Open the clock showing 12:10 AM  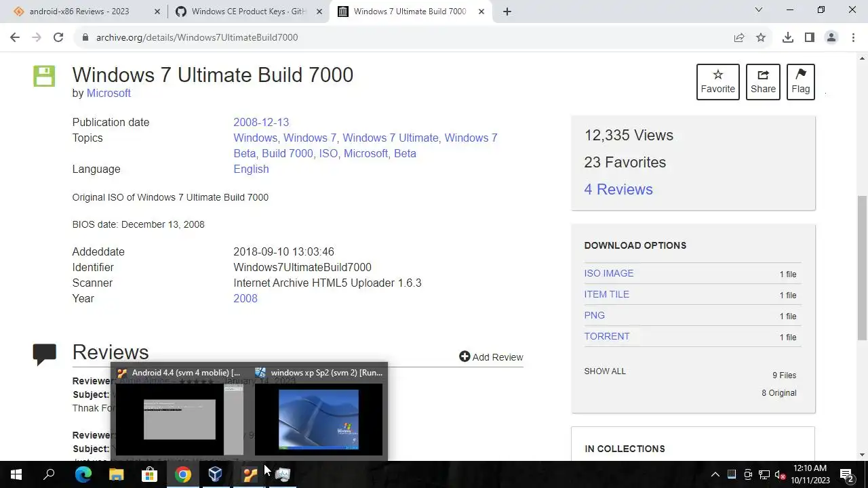810,474
